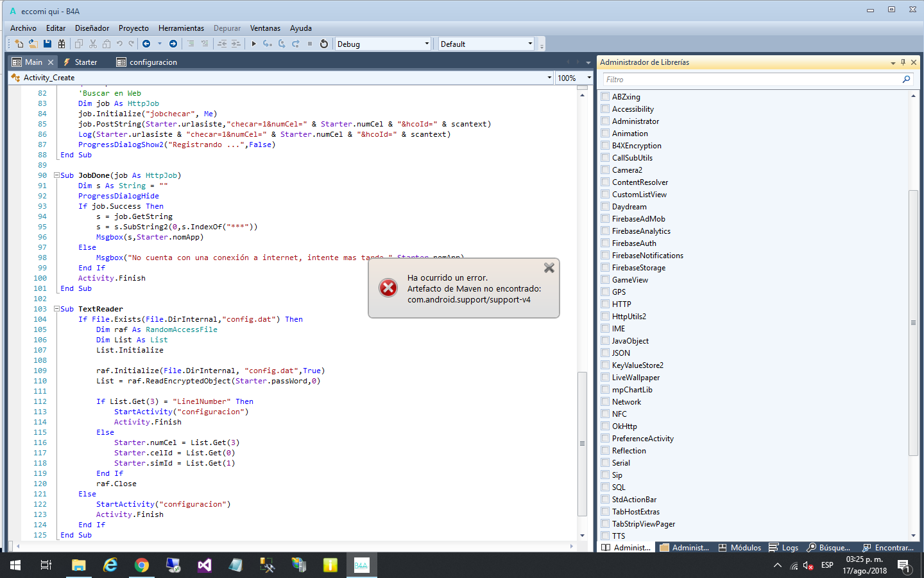Image resolution: width=924 pixels, height=578 pixels.
Task: Check the JSON library checkbox
Action: point(605,353)
